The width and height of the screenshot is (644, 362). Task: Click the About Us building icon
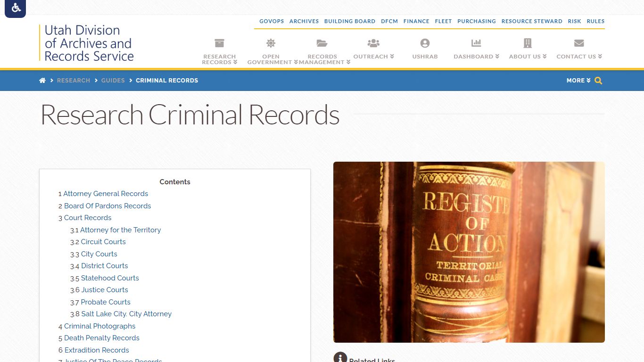tap(528, 43)
